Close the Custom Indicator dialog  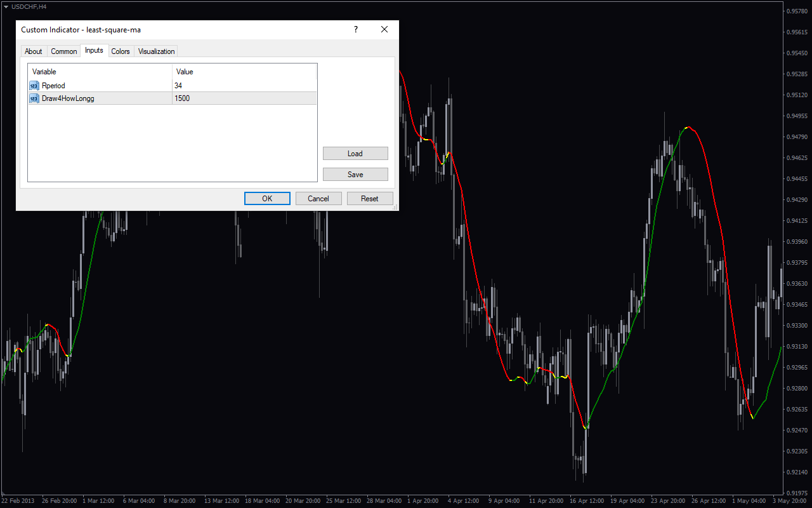(x=384, y=29)
